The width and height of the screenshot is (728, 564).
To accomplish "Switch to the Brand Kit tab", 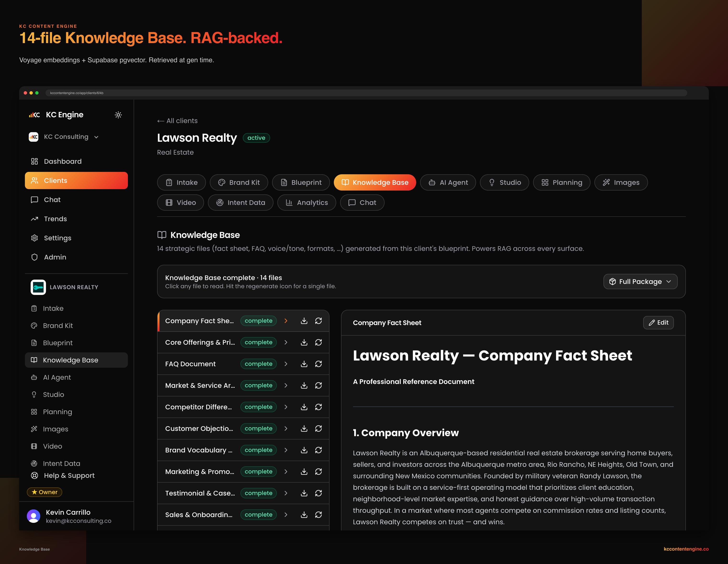I will [x=239, y=183].
